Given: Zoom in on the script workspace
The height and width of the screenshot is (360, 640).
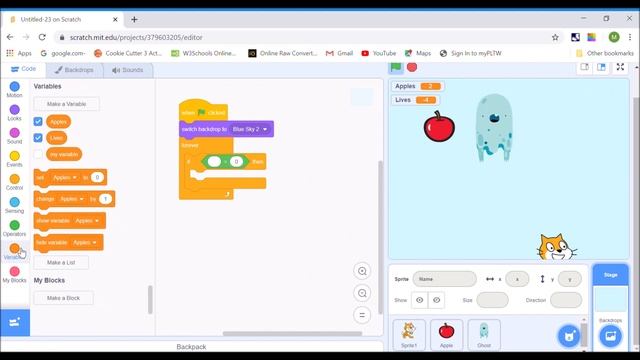Looking at the screenshot, I should (x=362, y=271).
